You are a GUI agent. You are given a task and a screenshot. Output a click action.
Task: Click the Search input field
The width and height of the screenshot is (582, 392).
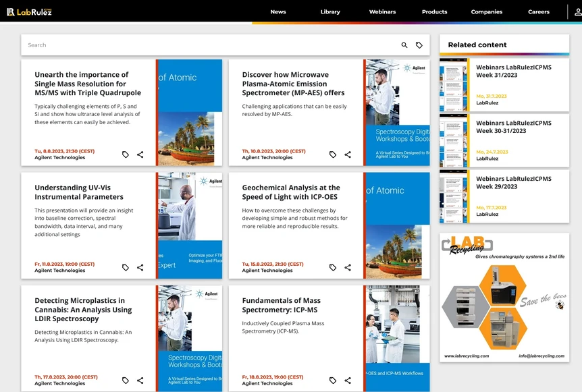211,45
